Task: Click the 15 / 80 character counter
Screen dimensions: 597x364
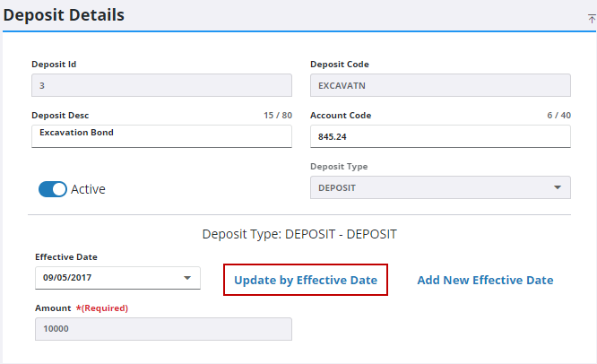Action: (x=276, y=116)
